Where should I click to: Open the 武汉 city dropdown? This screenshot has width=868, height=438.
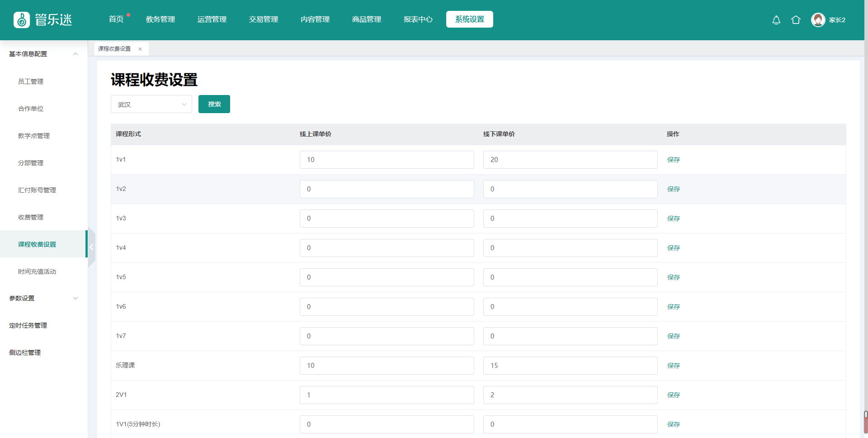[151, 105]
